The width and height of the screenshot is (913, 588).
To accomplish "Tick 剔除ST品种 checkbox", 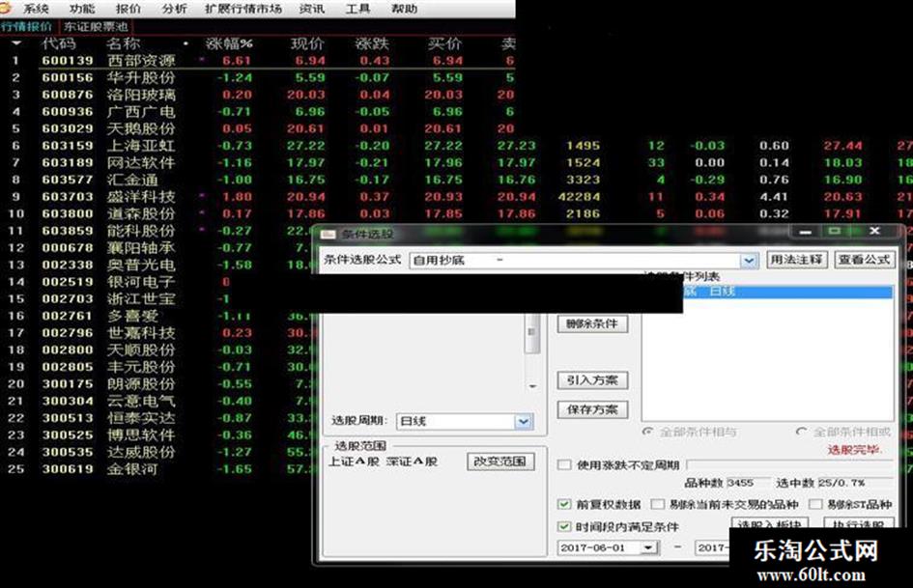I will point(815,504).
